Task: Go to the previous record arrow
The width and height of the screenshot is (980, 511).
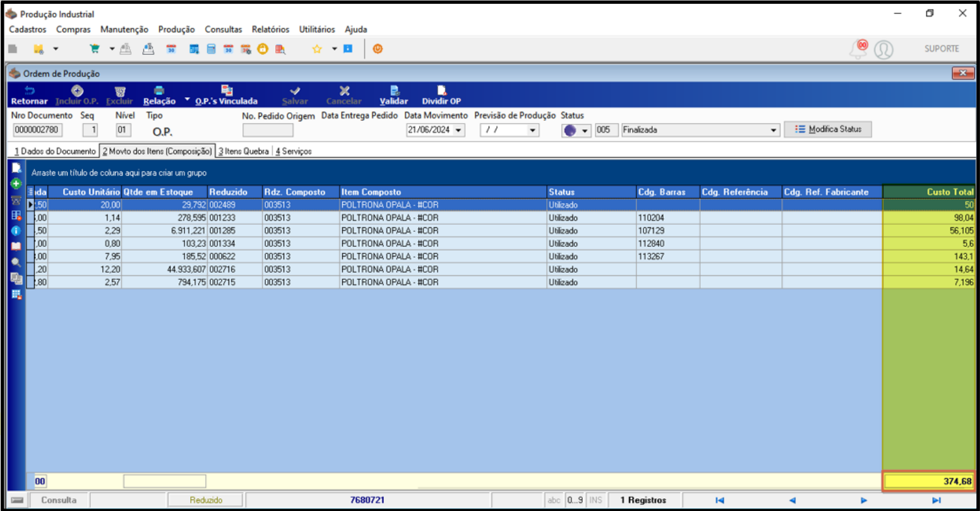Action: (x=792, y=500)
